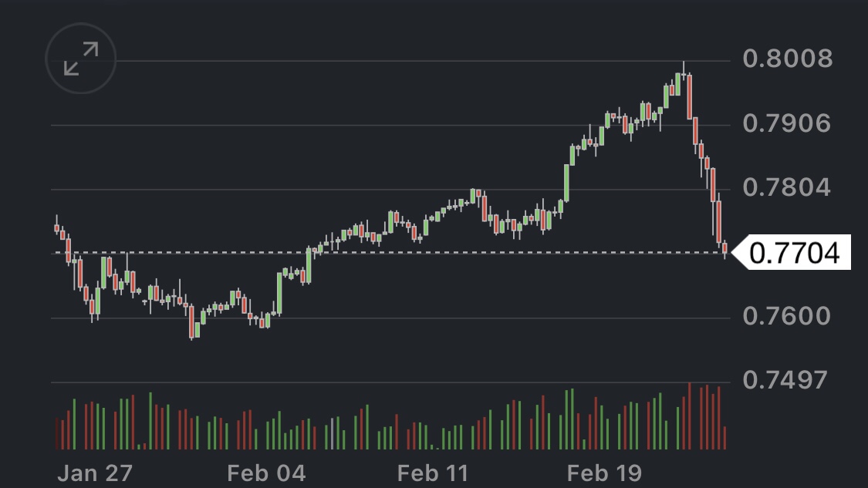Select the 0.8008 price axis label
The width and height of the screenshot is (868, 488).
point(787,59)
